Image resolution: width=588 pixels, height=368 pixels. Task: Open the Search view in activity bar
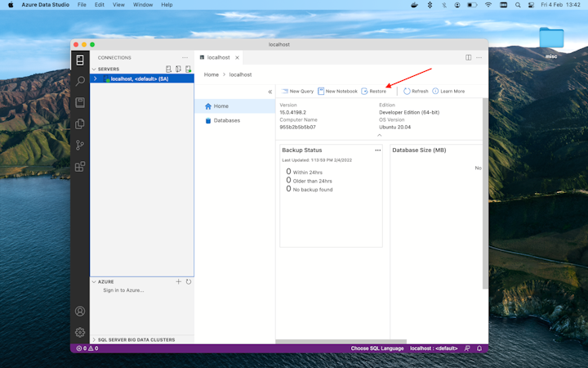coord(80,82)
